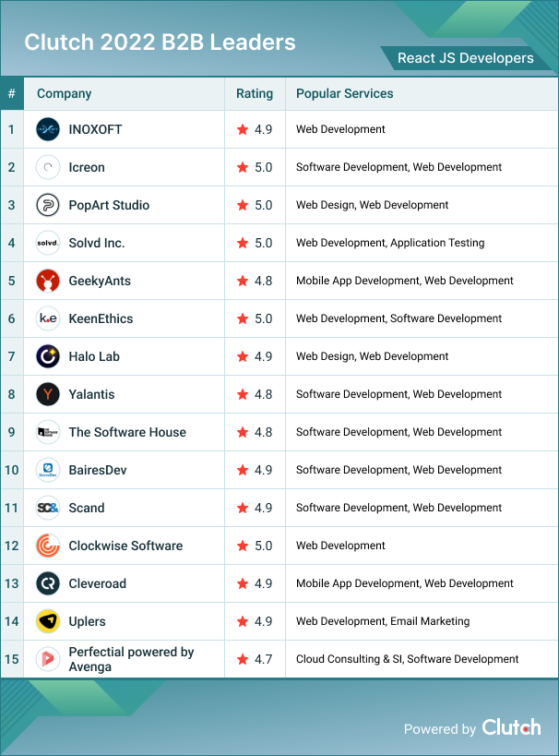The width and height of the screenshot is (559, 756).
Task: Click Perfectial powered by Avenga name
Action: (x=131, y=659)
